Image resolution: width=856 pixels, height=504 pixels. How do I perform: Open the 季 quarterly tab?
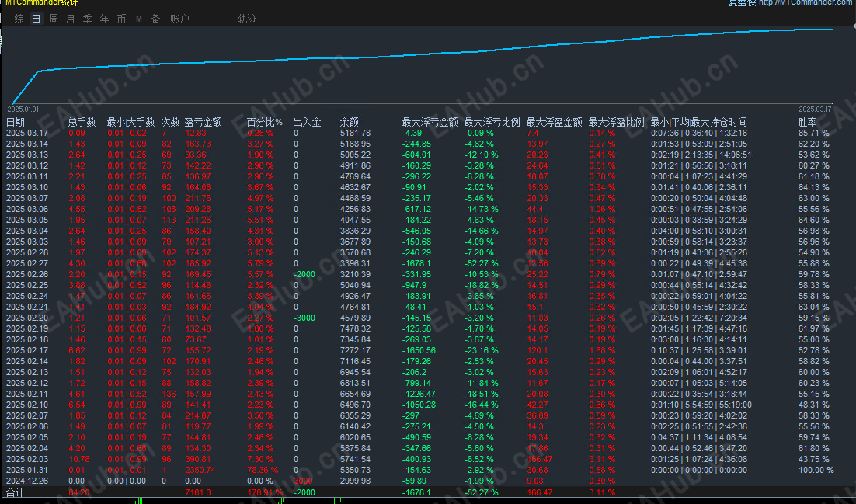coord(87,19)
